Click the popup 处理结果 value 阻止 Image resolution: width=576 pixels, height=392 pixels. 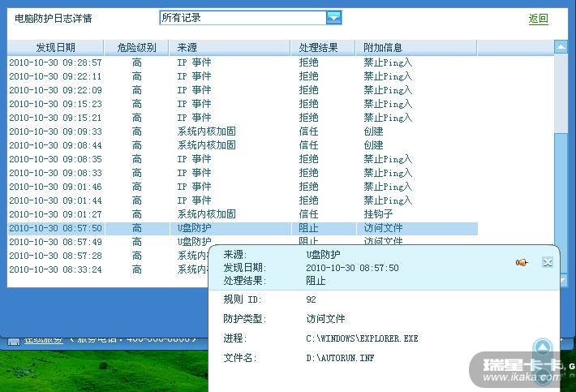(316, 281)
